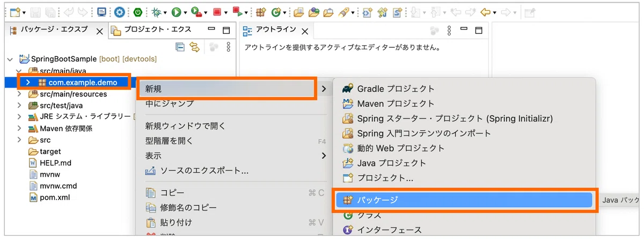Open the dropdown arrow beside New wizard
Viewport: 644px width, 239px height.
[x=25, y=12]
